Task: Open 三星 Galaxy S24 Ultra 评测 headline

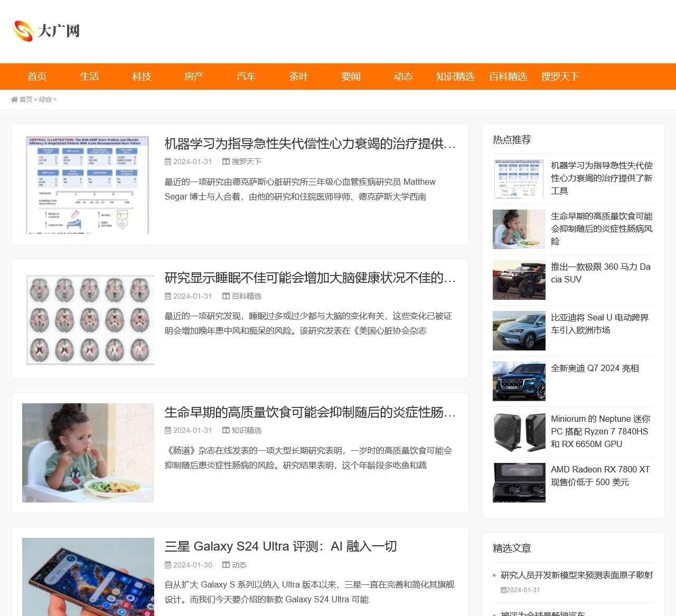Action: 280,546
